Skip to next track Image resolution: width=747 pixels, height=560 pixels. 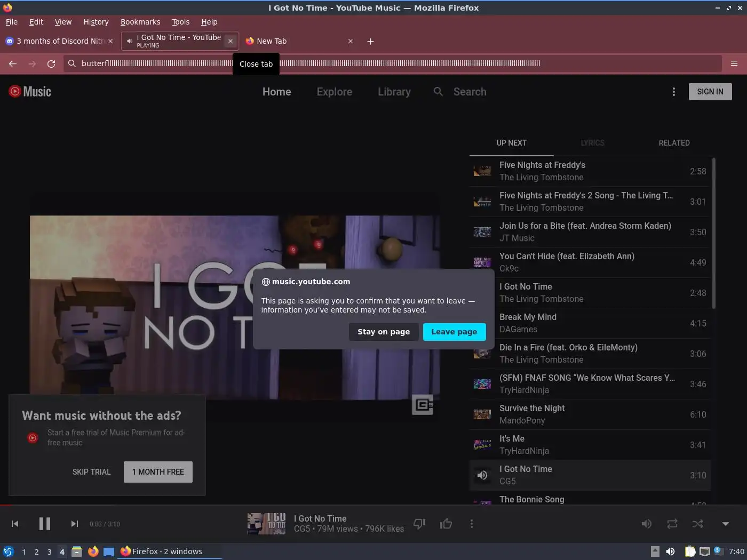coord(75,524)
